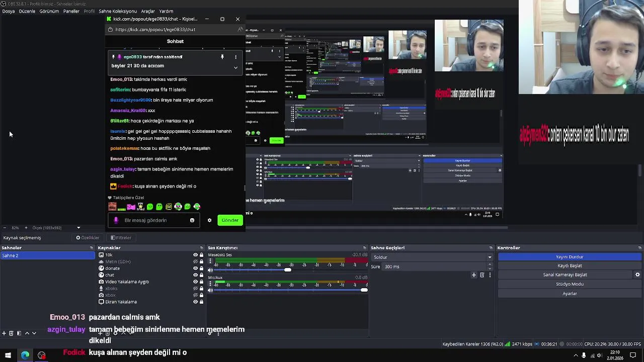The image size is (644, 362).
Task: Move scene up with arrow icon
Action: 27,333
